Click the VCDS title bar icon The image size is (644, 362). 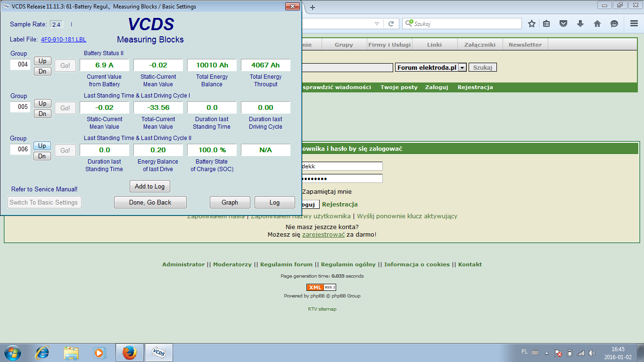[6, 7]
